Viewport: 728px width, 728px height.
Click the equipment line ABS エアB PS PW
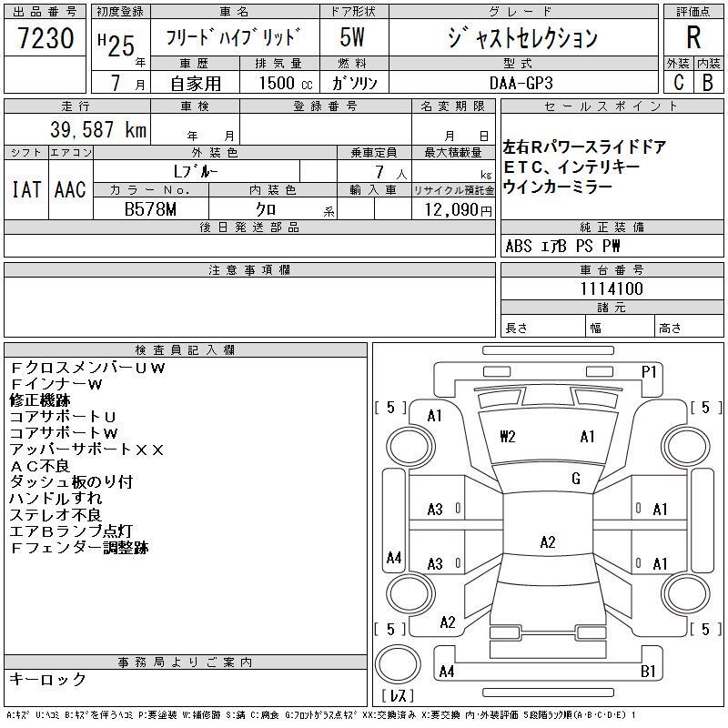(562, 246)
